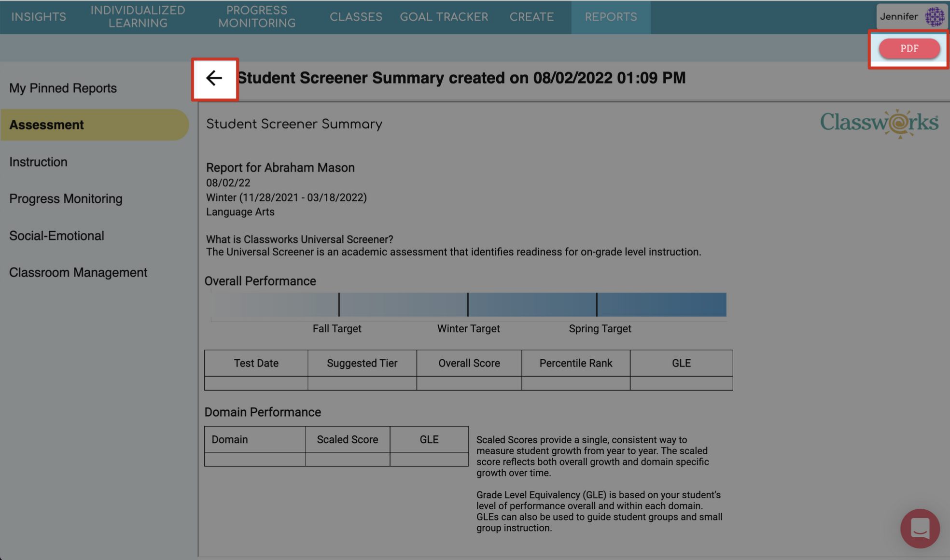Click Jennifer's profile avatar icon
The width and height of the screenshot is (950, 560).
(x=935, y=17)
